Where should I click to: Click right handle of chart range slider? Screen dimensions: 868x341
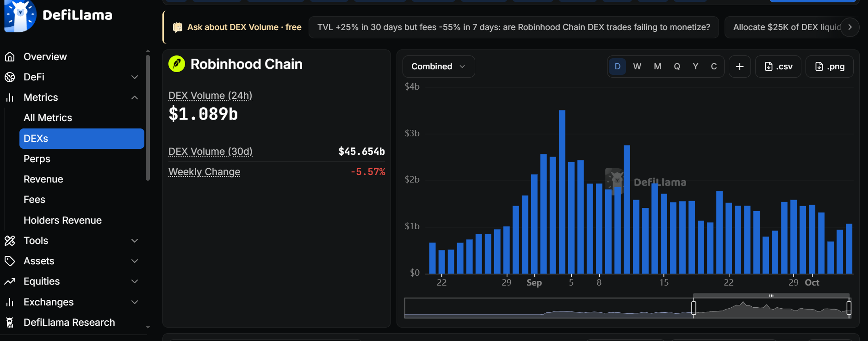[x=849, y=308]
